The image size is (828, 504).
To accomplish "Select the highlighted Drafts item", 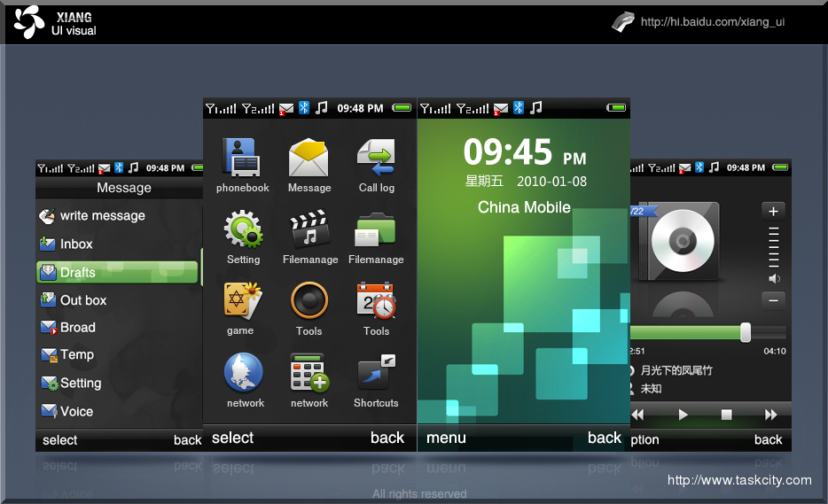I will pos(117,273).
